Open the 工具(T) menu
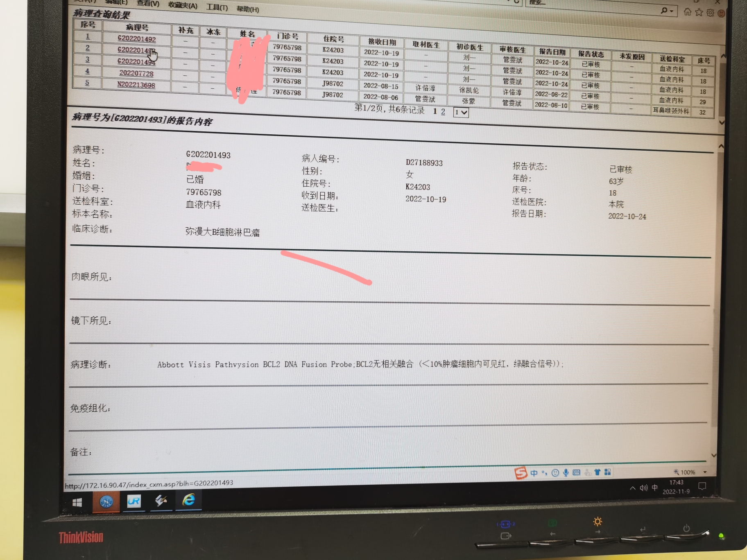This screenshot has height=560, width=747. (217, 7)
